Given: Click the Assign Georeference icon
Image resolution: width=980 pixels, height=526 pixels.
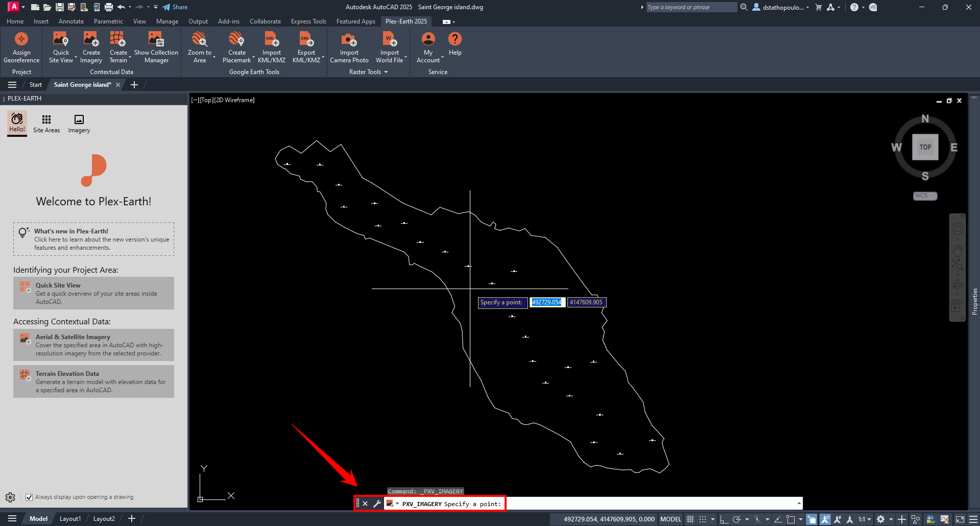Looking at the screenshot, I should pos(21,39).
